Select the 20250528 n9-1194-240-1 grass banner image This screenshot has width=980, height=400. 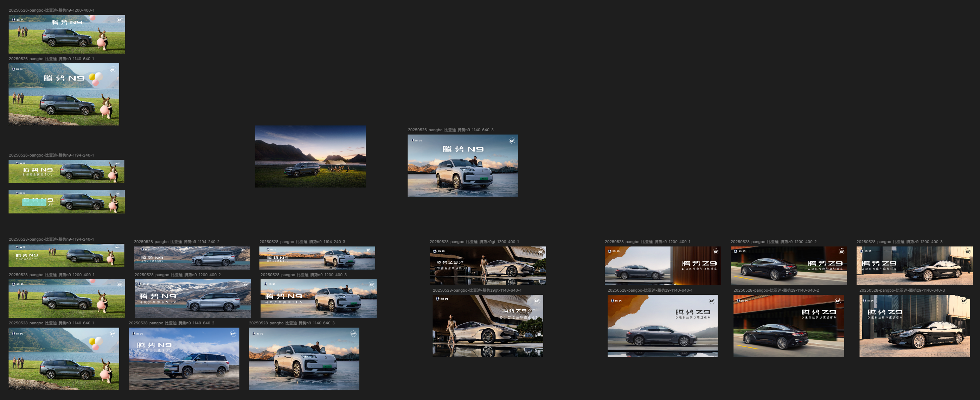(66, 255)
